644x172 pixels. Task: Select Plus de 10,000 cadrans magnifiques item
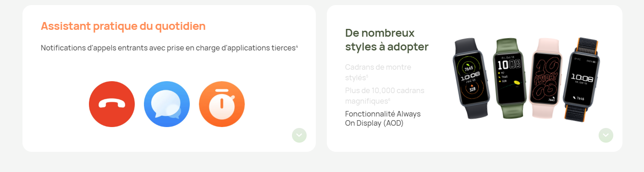click(385, 95)
